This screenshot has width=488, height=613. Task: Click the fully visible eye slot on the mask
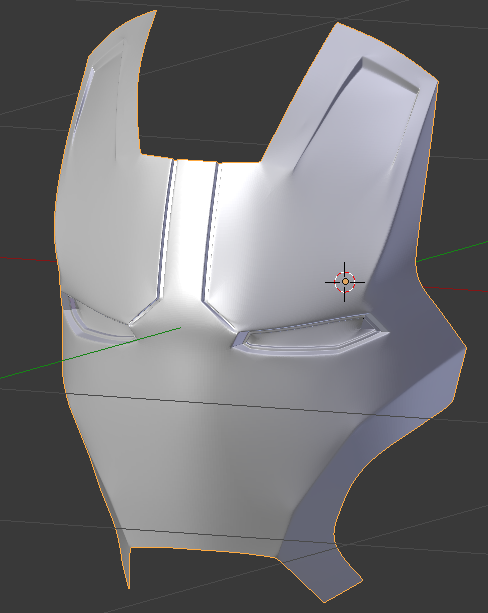(310, 335)
